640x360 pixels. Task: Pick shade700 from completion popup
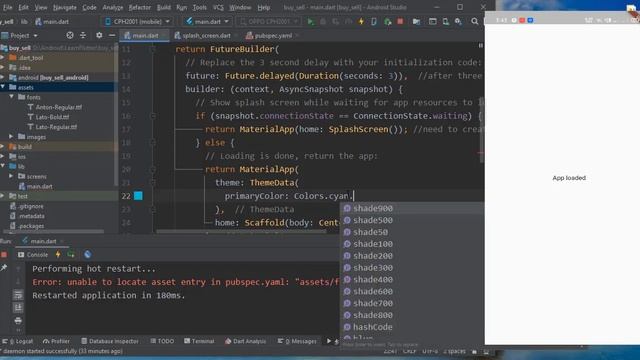(x=412, y=303)
